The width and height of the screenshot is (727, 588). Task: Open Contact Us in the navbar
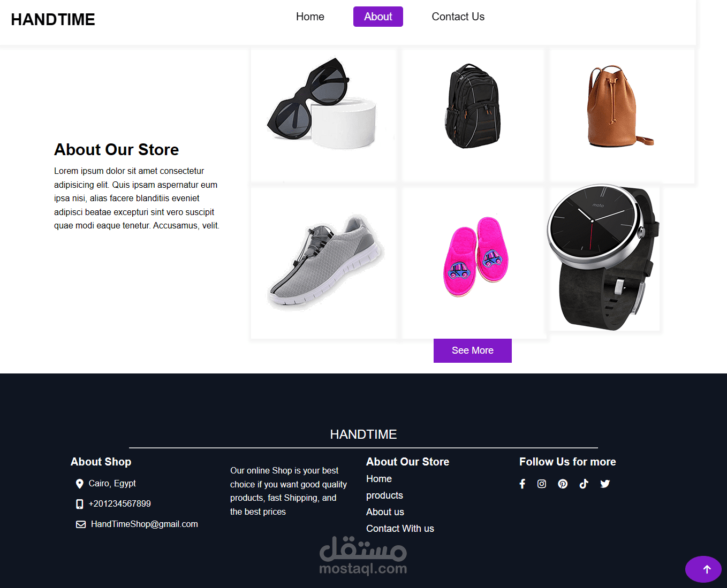[458, 17]
